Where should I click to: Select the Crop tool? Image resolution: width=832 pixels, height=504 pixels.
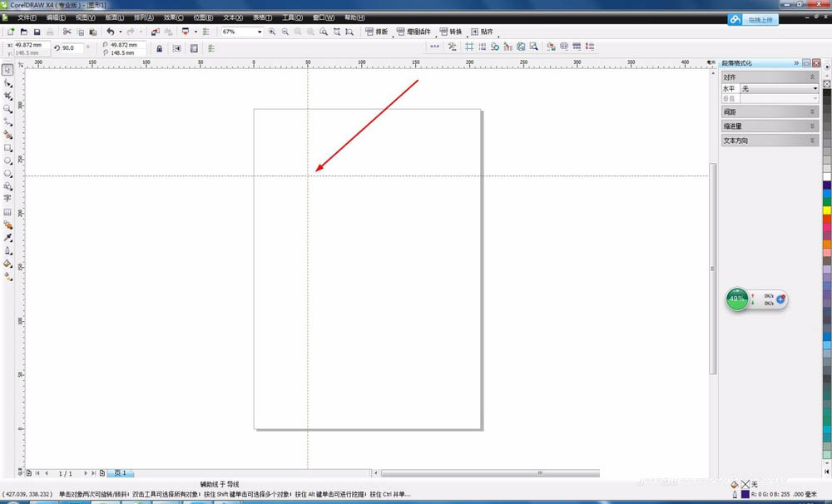[7, 96]
